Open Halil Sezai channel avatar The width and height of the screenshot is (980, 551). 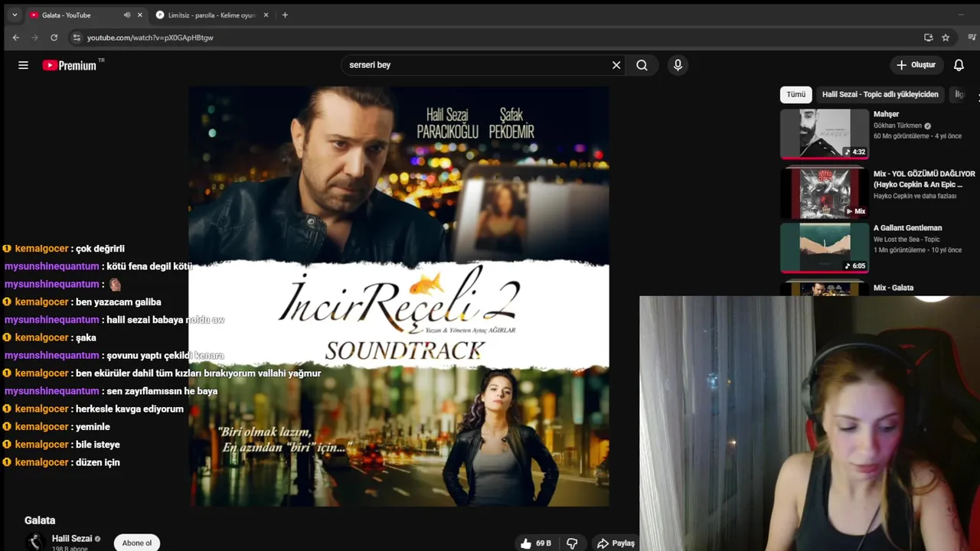(34, 542)
